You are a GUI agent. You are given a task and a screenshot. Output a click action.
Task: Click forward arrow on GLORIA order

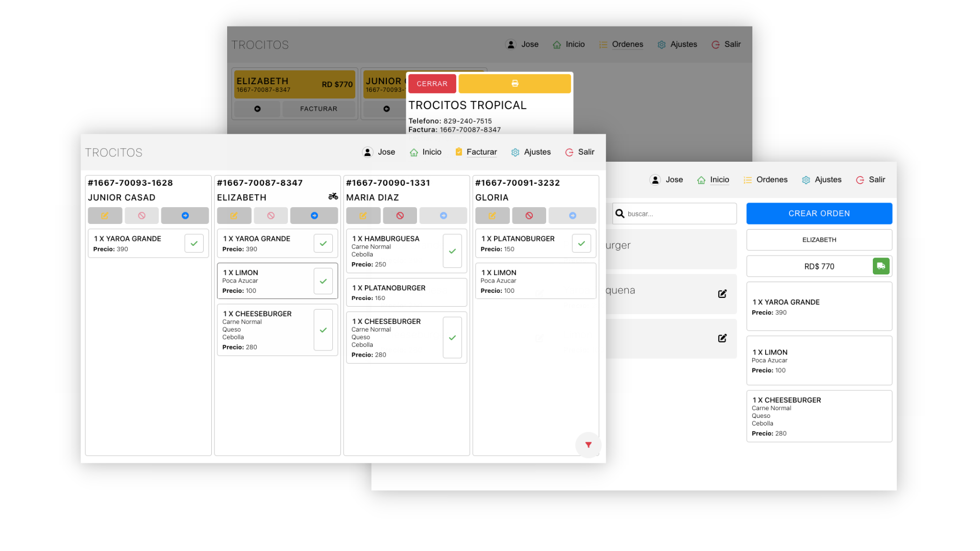572,216
